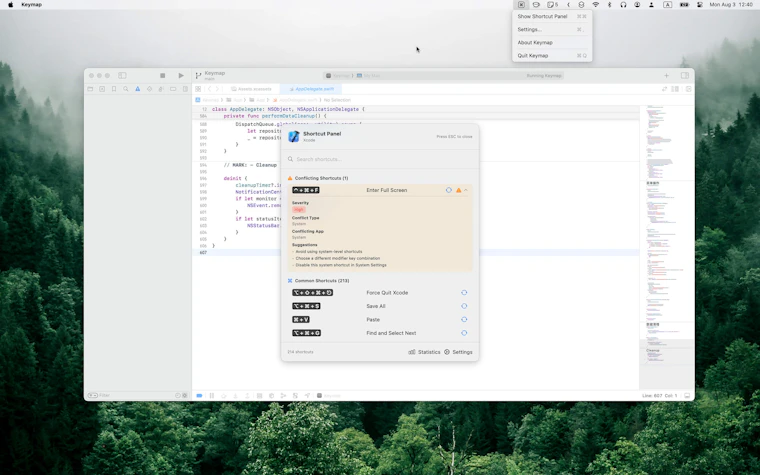Go forward in editor history
760x475 pixels.
pos(217,89)
